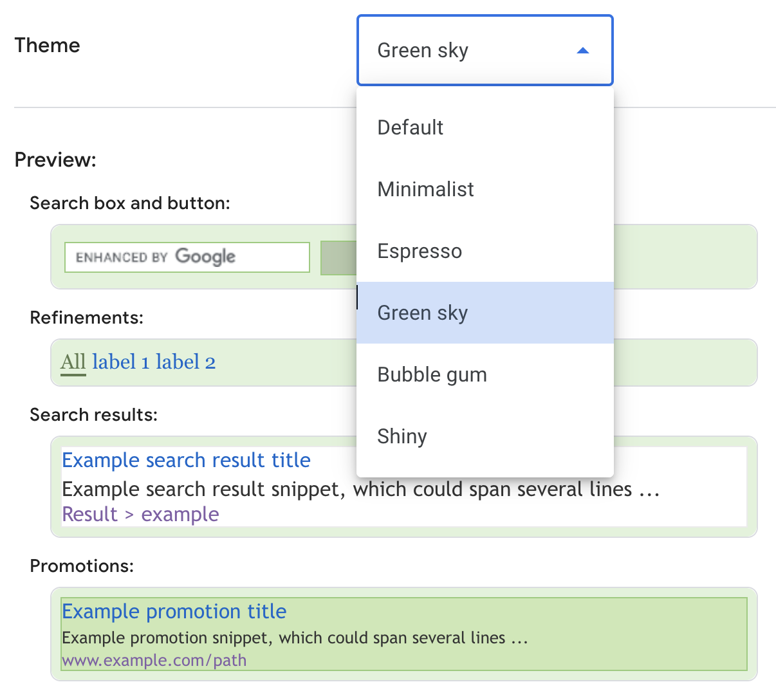This screenshot has height=700, width=776.
Task: Click the Google logo in the search box
Action: tap(205, 257)
